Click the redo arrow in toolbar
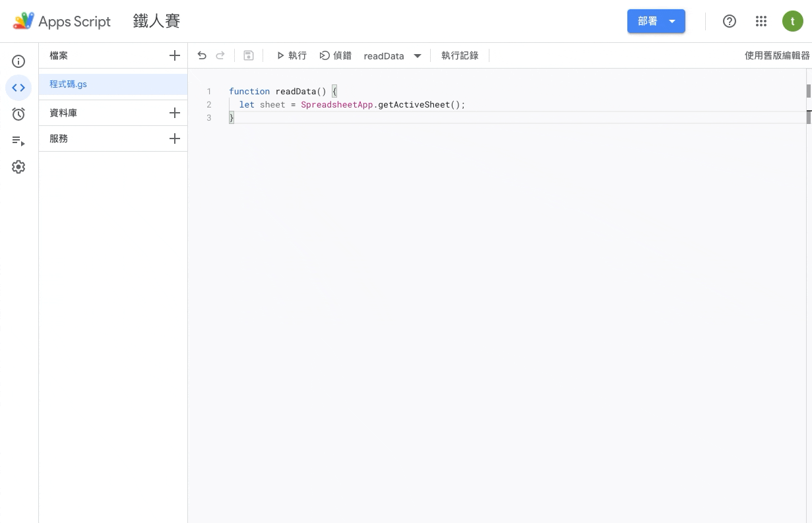 click(x=220, y=56)
